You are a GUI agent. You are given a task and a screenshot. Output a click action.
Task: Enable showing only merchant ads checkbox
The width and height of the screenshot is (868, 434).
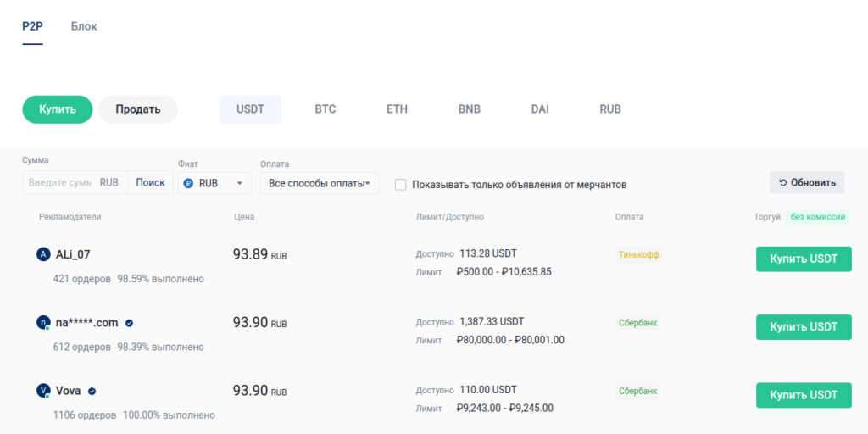pos(401,185)
